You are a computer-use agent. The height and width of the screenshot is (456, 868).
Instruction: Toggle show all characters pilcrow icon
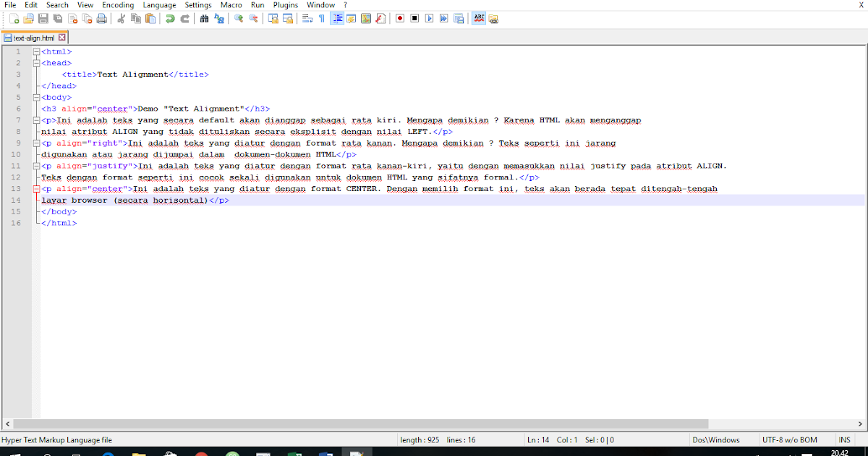(322, 18)
